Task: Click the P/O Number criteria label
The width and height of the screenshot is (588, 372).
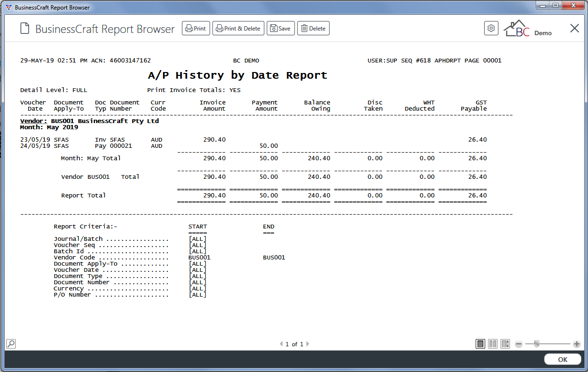Action: coord(72,295)
